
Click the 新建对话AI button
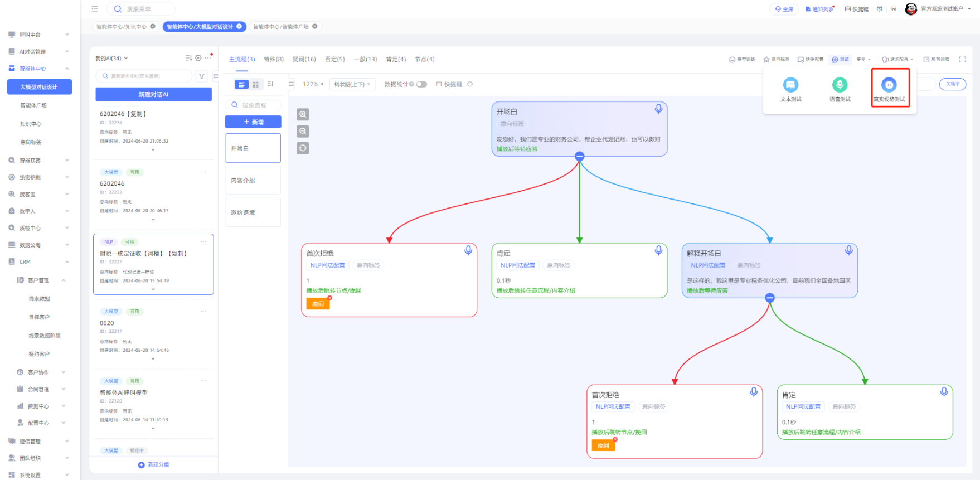[x=153, y=94]
